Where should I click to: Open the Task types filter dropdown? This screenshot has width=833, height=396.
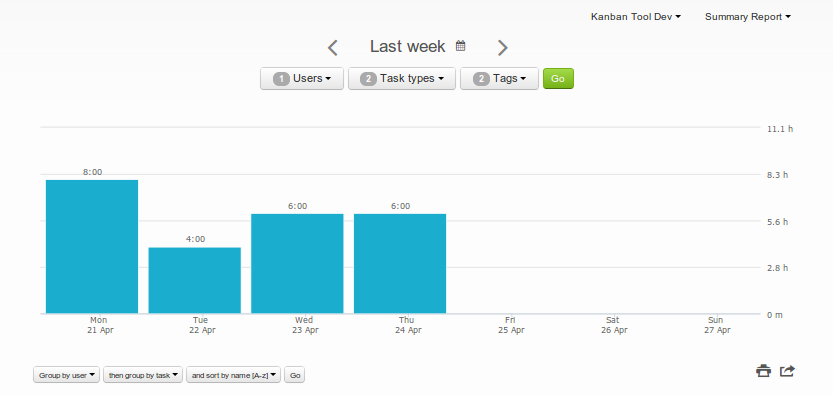click(402, 79)
